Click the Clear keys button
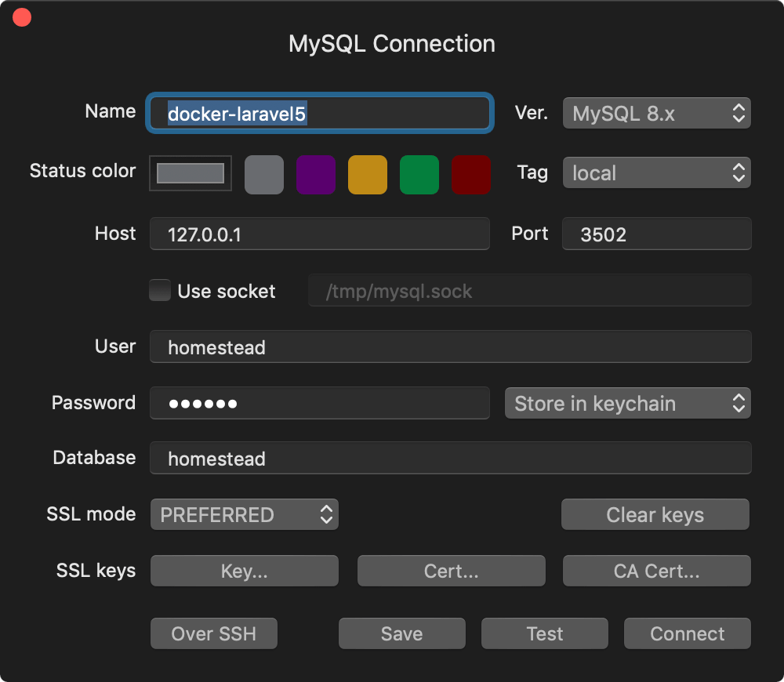This screenshot has width=784, height=682. [655, 515]
